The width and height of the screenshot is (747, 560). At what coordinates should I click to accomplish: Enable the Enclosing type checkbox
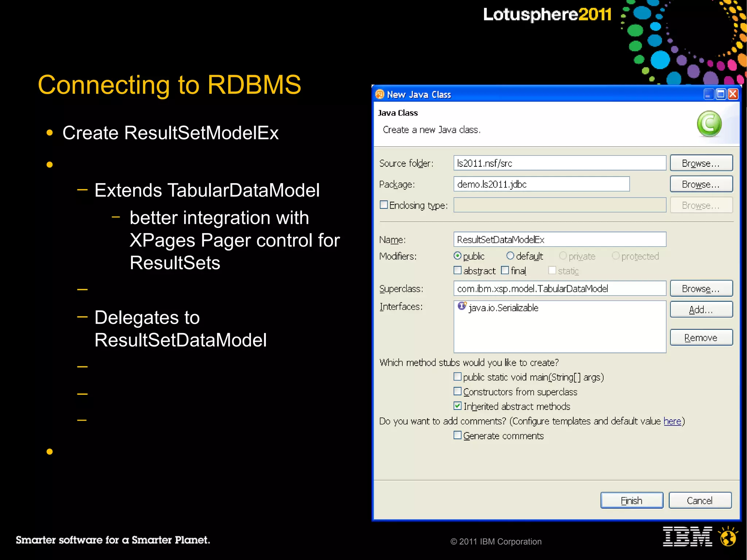point(384,205)
